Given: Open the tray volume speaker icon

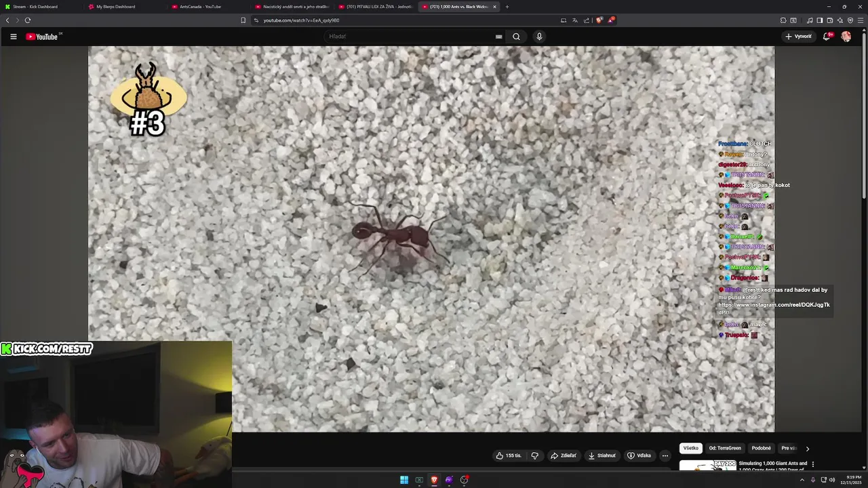Looking at the screenshot, I should [832, 480].
